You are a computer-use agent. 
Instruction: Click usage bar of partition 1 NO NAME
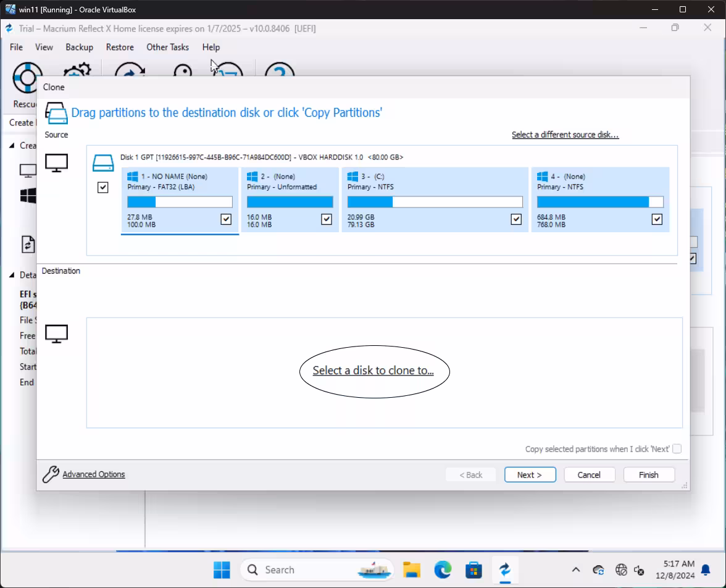180,202
